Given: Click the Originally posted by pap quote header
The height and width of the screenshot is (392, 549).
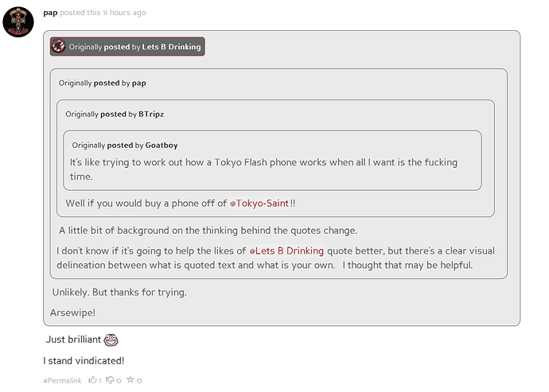Looking at the screenshot, I should tap(103, 83).
